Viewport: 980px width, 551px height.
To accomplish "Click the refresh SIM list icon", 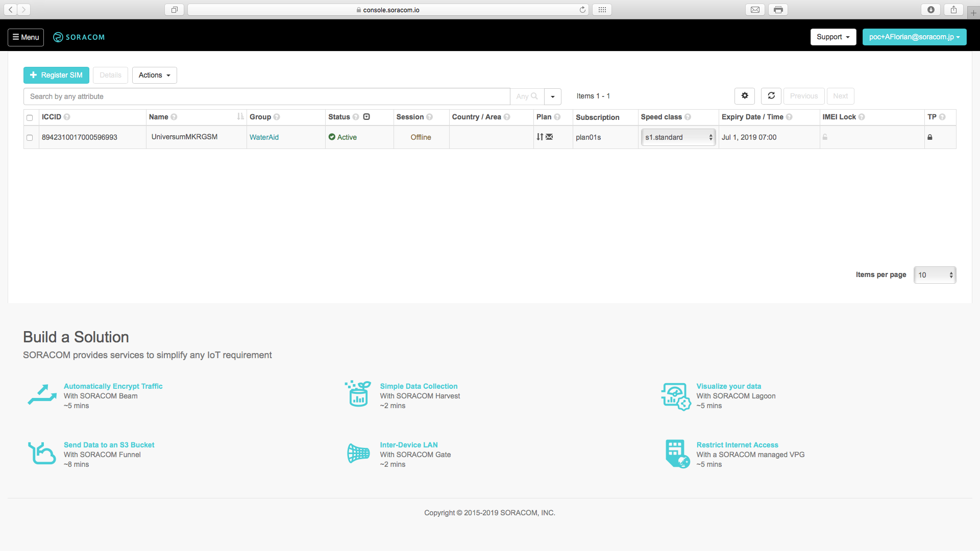I will 771,96.
